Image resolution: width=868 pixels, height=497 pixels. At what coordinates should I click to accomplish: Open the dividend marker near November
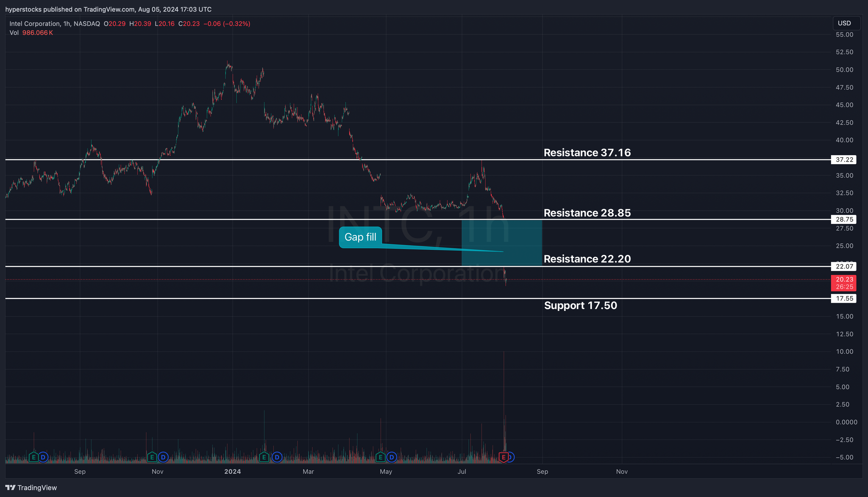(x=163, y=457)
